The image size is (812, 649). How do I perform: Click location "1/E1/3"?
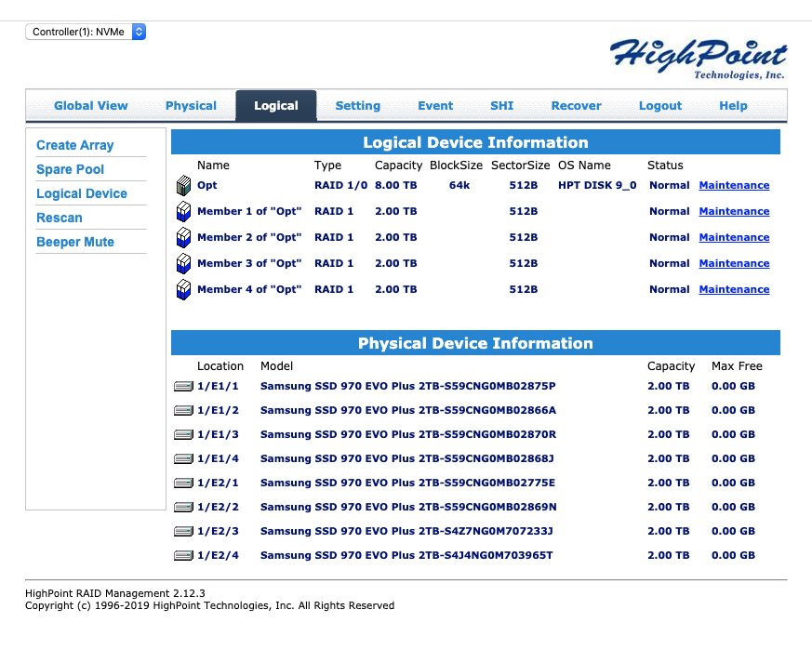[218, 434]
